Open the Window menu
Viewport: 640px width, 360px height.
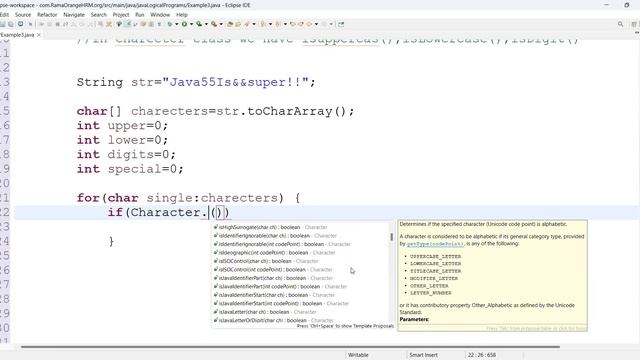click(160, 15)
